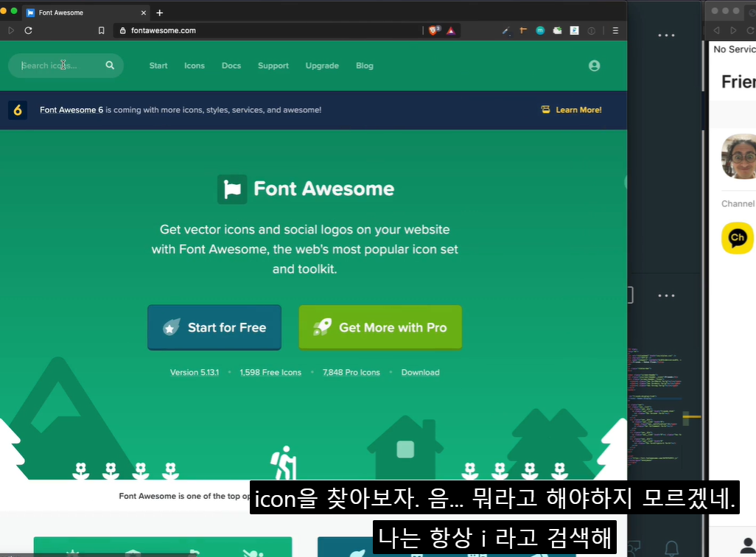Image resolution: width=756 pixels, height=557 pixels.
Task: Click 'Font Awesome is one of the top' text
Action: (x=185, y=496)
